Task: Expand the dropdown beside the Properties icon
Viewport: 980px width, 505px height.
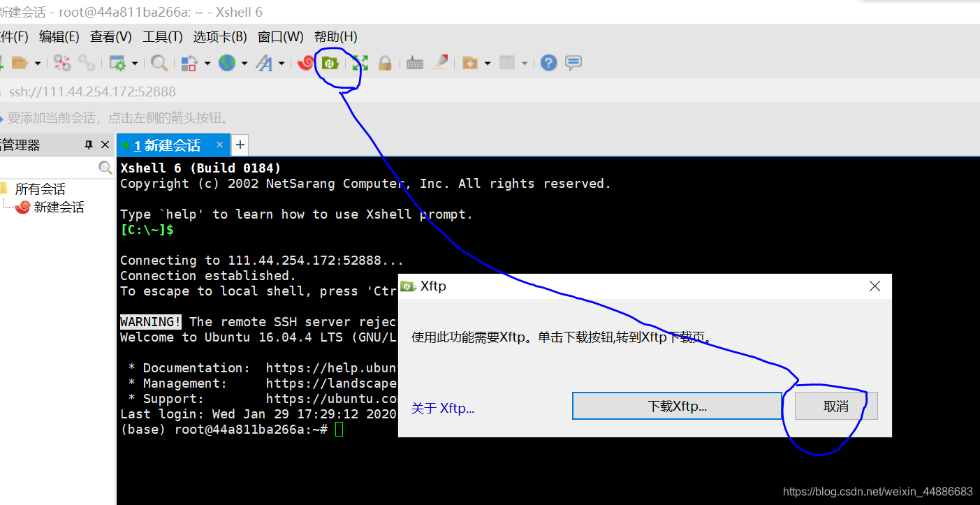Action: click(x=135, y=64)
